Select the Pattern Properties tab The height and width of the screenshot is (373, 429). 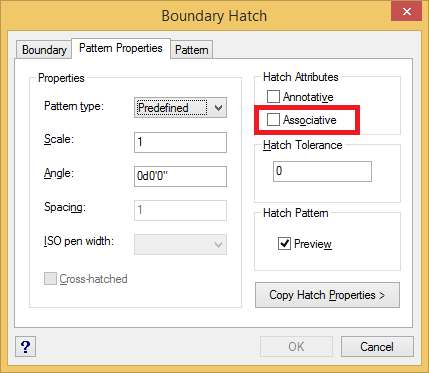coord(121,48)
